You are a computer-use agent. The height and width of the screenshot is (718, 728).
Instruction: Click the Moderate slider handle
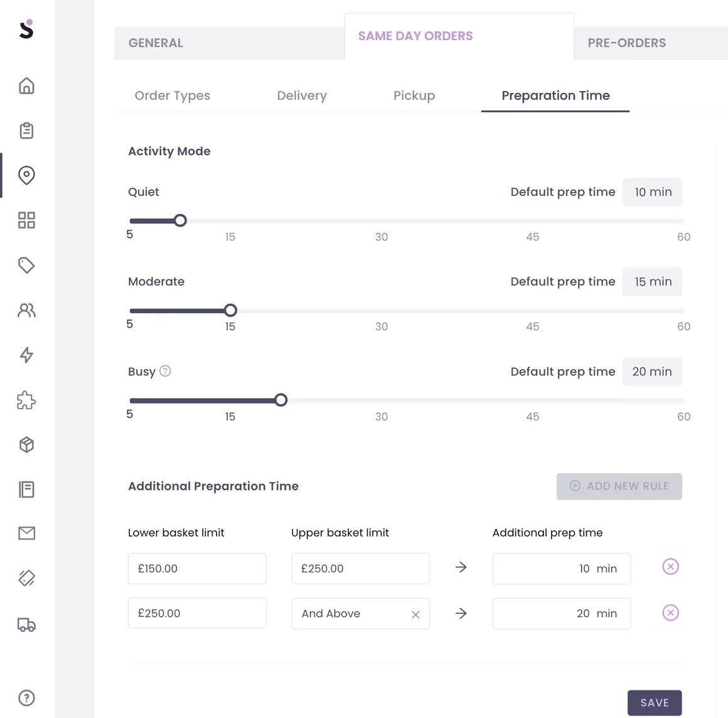tap(230, 310)
